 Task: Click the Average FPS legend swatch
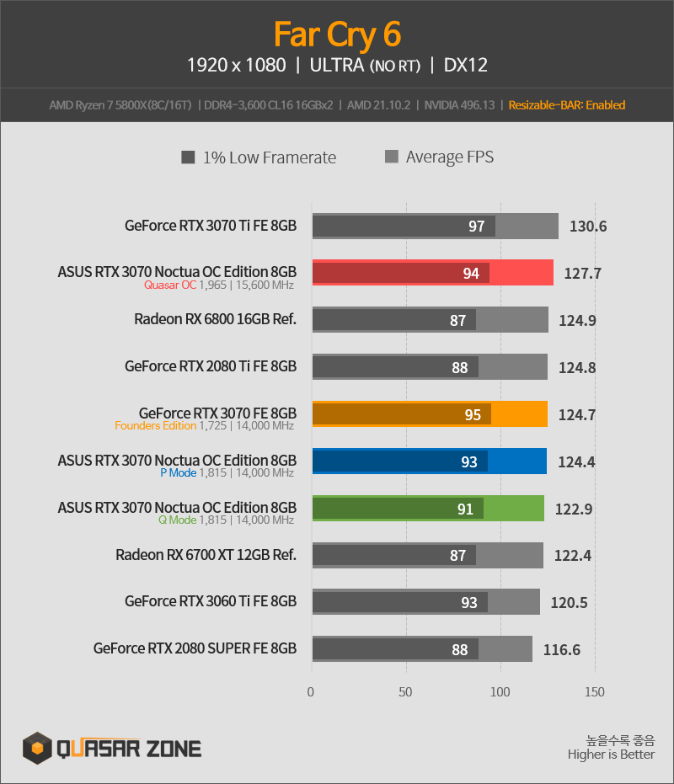392,157
